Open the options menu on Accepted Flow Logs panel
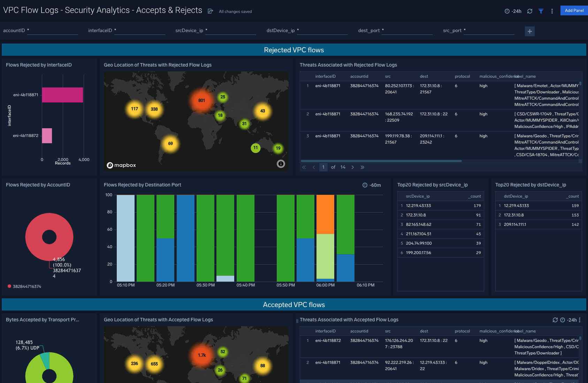 click(x=580, y=320)
